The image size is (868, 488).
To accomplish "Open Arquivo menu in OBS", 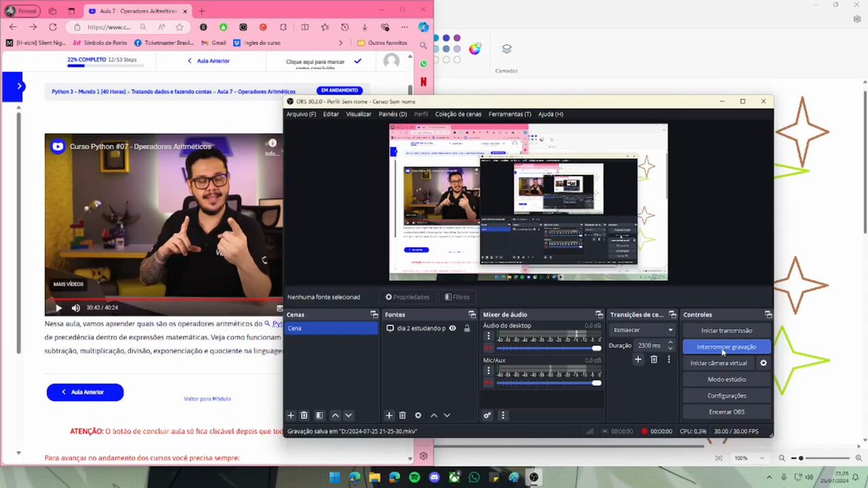I will coord(301,114).
